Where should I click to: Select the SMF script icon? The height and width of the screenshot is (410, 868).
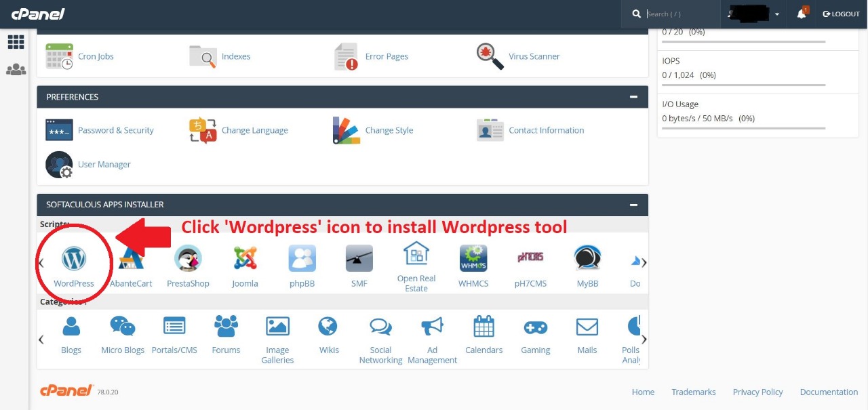click(359, 258)
